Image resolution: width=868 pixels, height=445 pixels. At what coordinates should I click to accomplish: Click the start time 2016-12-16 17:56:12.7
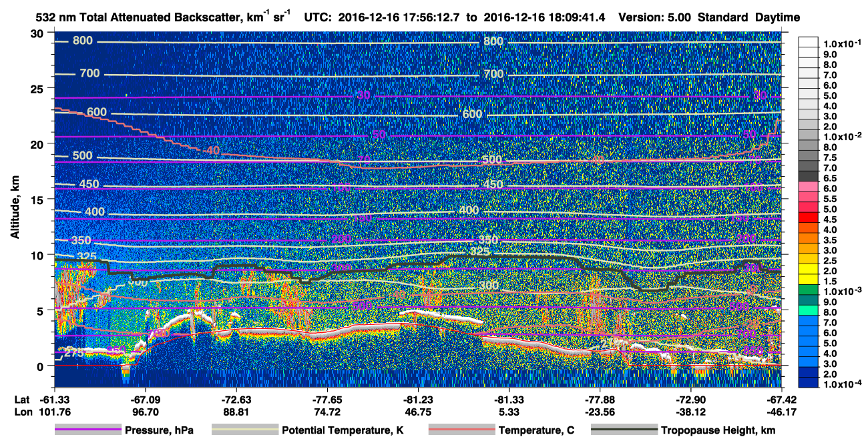point(400,17)
